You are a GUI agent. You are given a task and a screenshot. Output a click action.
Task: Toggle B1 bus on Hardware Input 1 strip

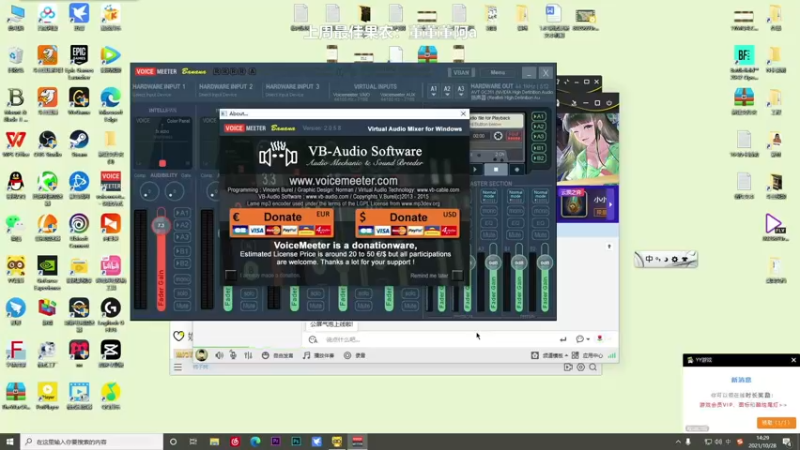click(182, 251)
